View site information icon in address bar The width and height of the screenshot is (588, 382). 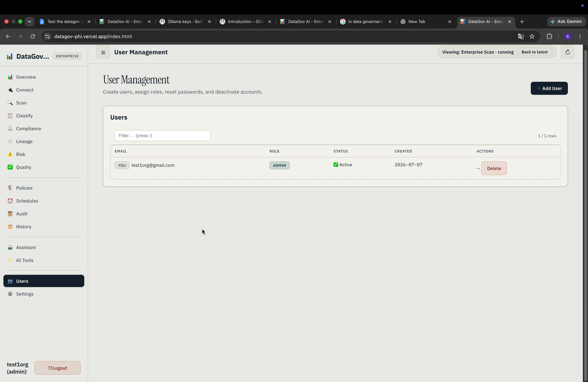coord(47,37)
